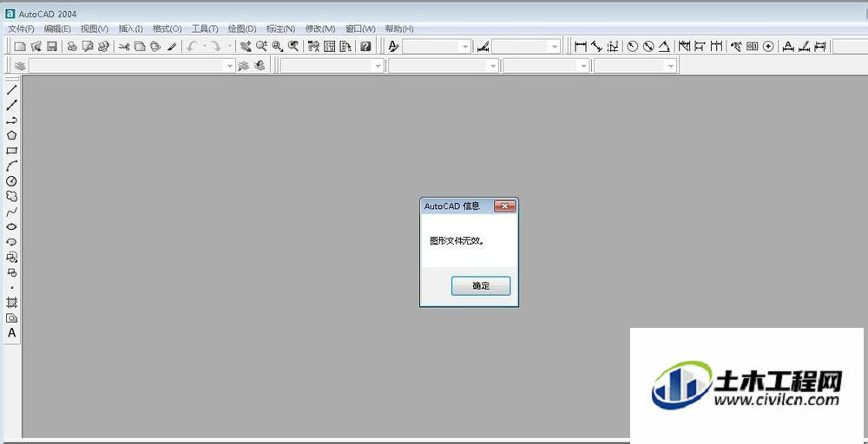The width and height of the screenshot is (868, 444).
Task: Select the Linear Dimension tool
Action: coord(581,47)
